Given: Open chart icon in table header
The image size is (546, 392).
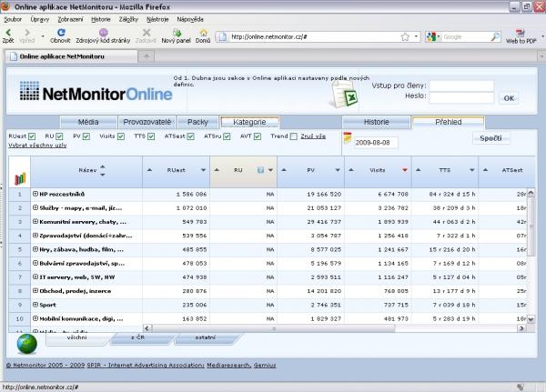Looking at the screenshot, I should (20, 178).
